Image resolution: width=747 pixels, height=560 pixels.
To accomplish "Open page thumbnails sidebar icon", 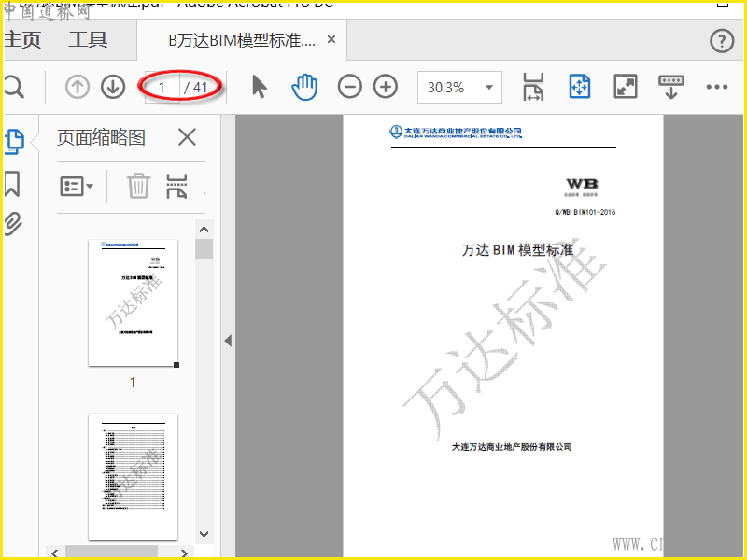I will 14,142.
